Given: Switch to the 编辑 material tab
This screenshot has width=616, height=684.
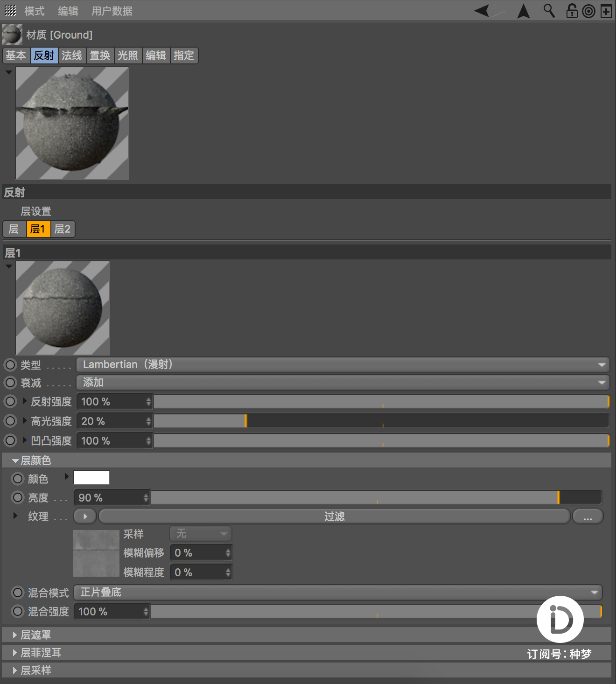Looking at the screenshot, I should point(156,56).
